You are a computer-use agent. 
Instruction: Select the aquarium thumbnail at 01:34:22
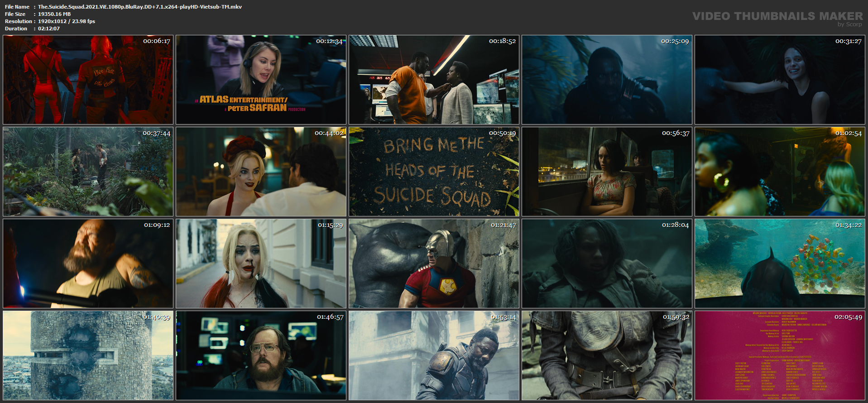(780, 264)
